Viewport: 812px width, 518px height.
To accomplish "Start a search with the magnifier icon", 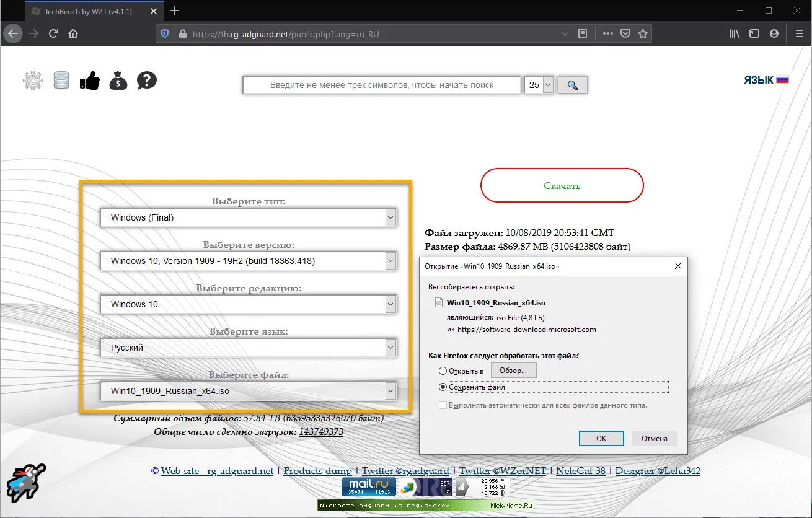I will (x=572, y=85).
